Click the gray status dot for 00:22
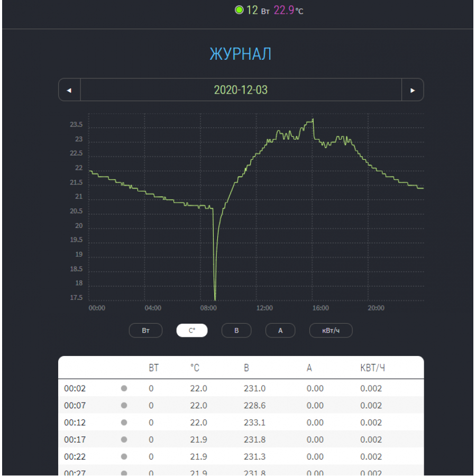 tap(124, 456)
